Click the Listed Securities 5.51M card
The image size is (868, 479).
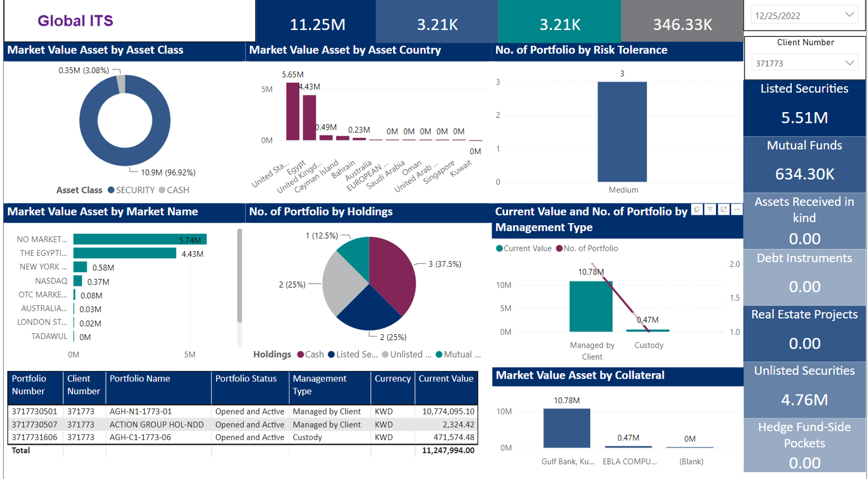point(804,108)
